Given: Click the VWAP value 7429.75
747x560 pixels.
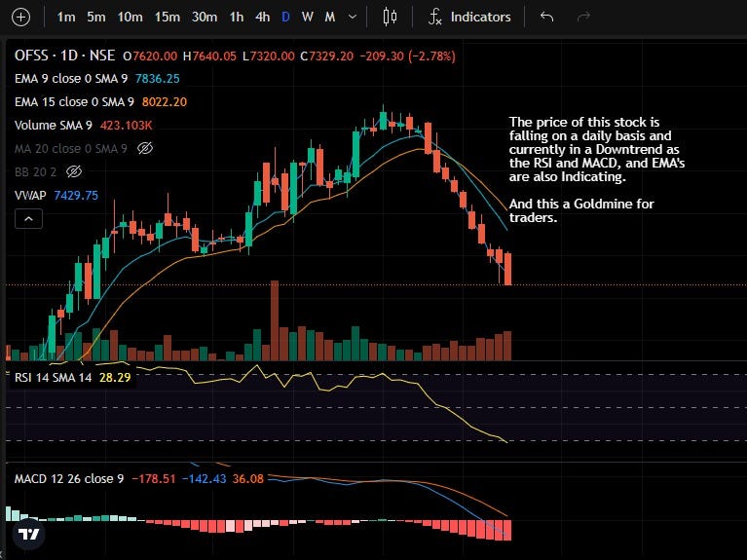Looking at the screenshot, I should 76,196.
